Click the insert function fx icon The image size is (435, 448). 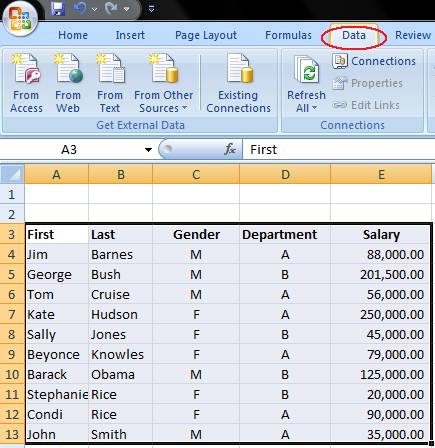click(x=230, y=149)
